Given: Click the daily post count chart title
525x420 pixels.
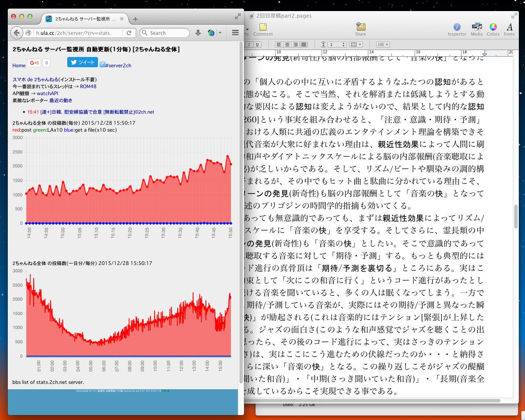Looking at the screenshot, I should click(x=82, y=263).
